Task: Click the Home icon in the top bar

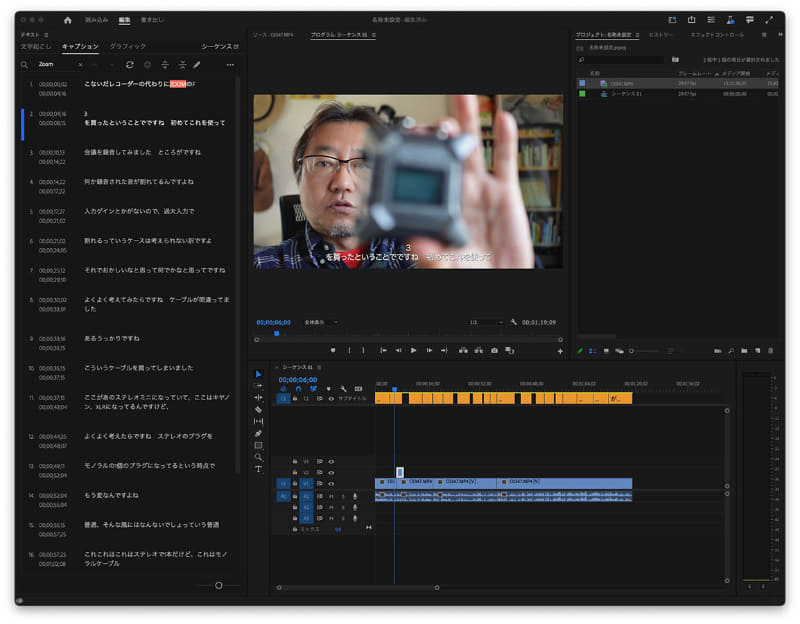Action: (68, 20)
